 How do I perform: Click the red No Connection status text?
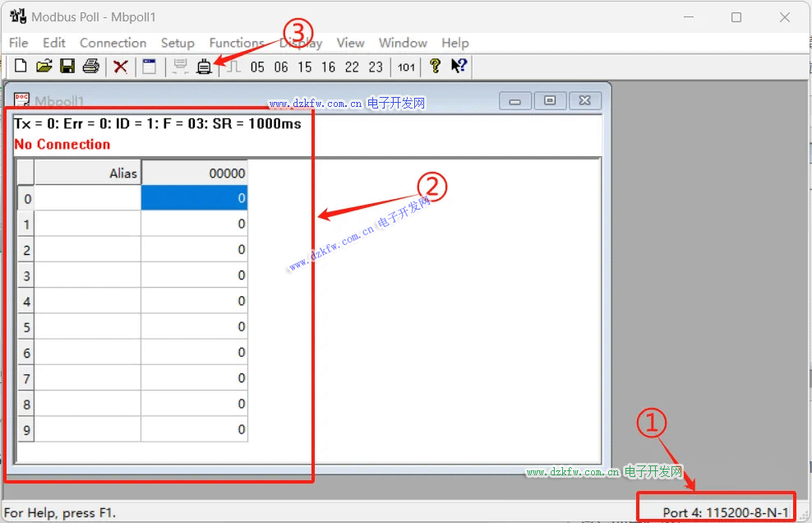point(62,144)
